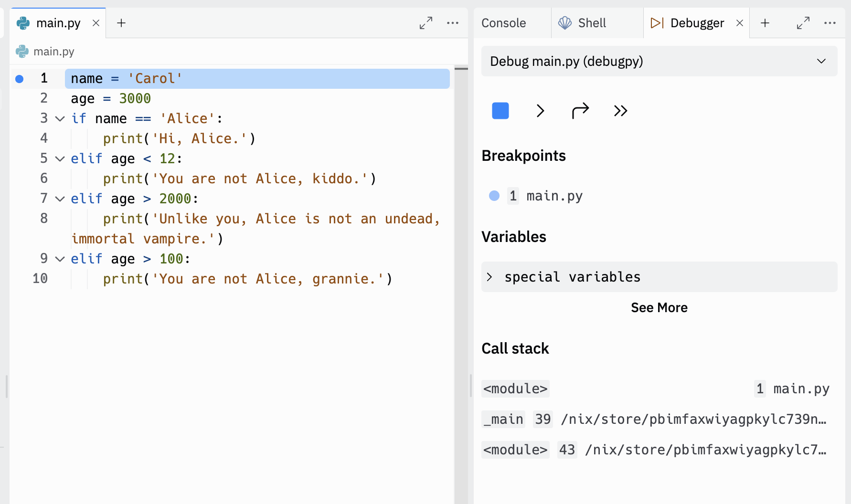The image size is (851, 504).
Task: Collapse the if block on line 3
Action: (60, 118)
